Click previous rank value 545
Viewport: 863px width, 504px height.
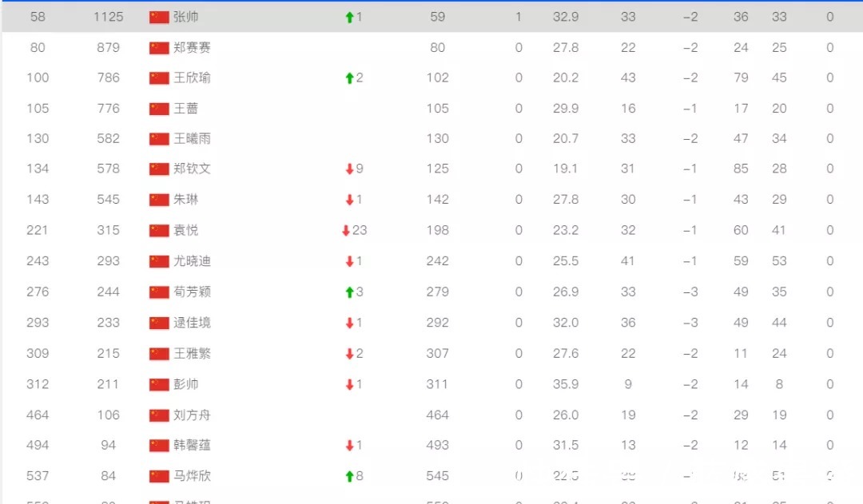438,476
